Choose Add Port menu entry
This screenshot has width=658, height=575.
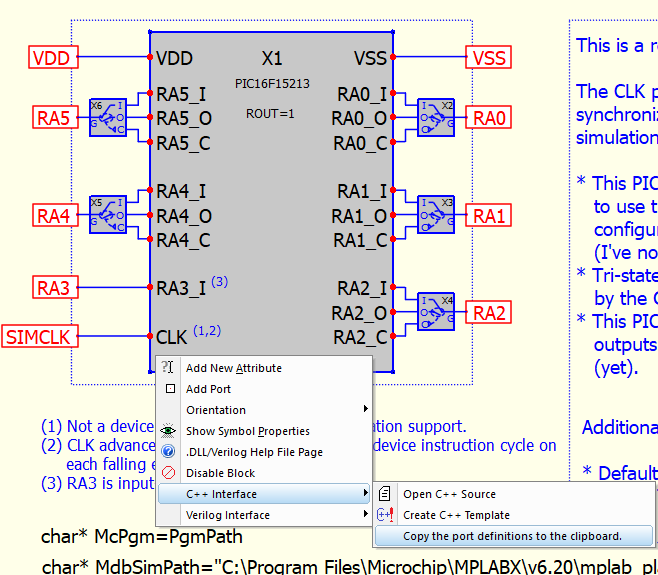coord(264,389)
